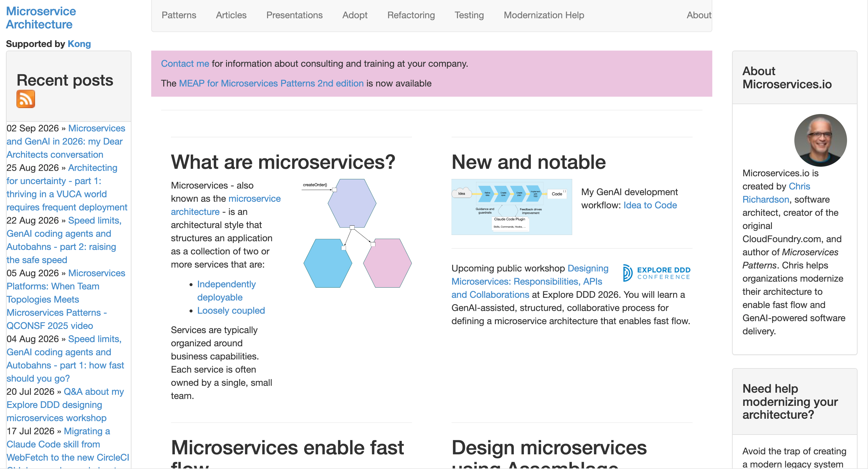
Task: Click the Recent posts heading
Action: pyautogui.click(x=65, y=80)
